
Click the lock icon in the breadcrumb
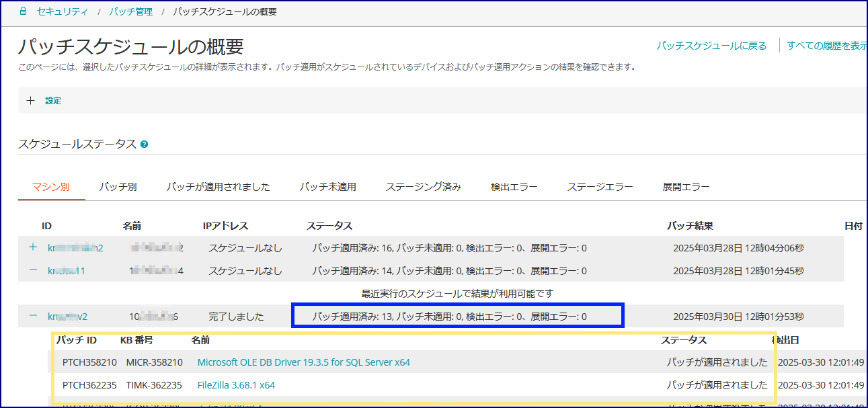pyautogui.click(x=24, y=11)
